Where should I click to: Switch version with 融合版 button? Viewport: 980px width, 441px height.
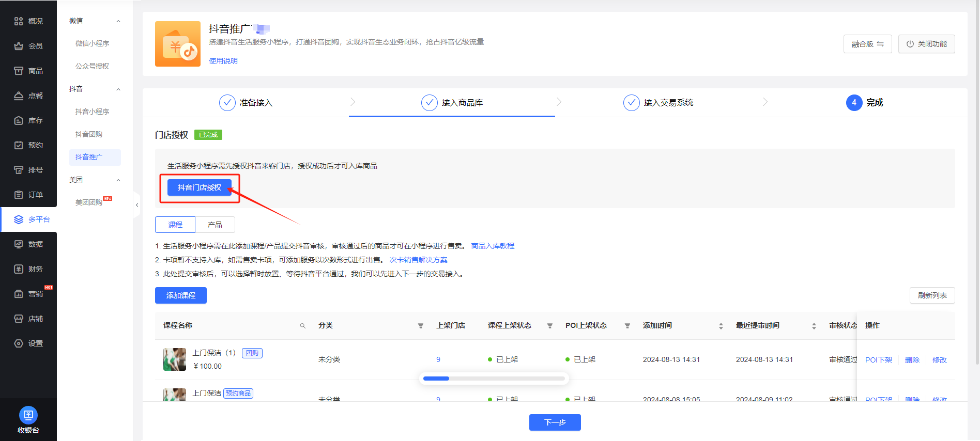coord(868,44)
